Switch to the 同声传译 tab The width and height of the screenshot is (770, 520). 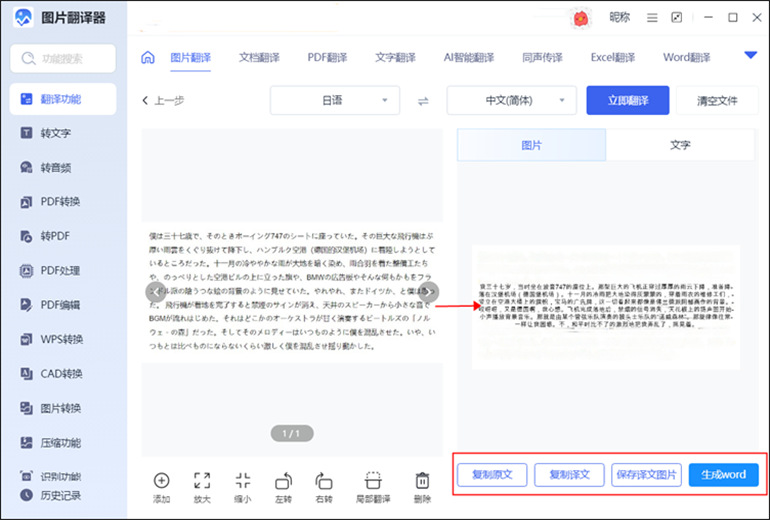(542, 58)
